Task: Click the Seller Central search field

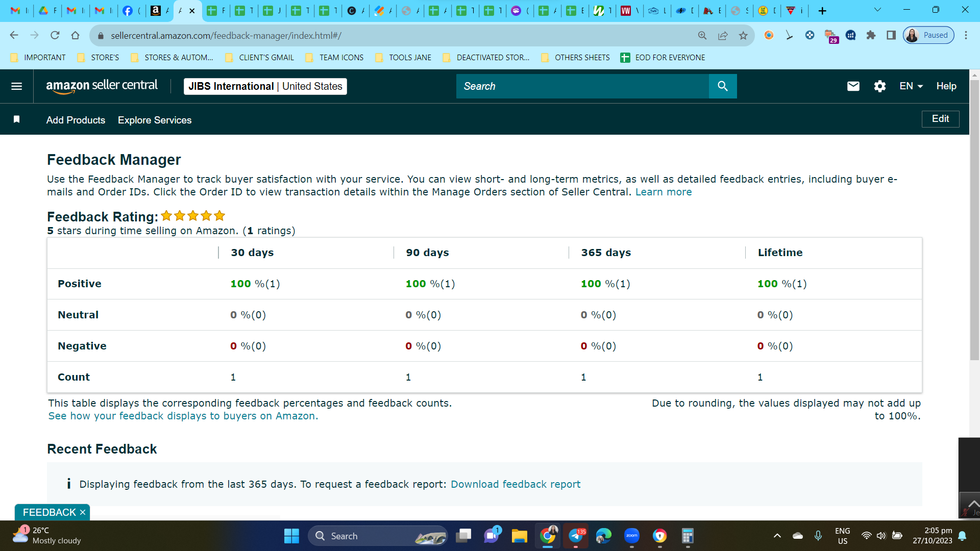Action: pyautogui.click(x=582, y=86)
